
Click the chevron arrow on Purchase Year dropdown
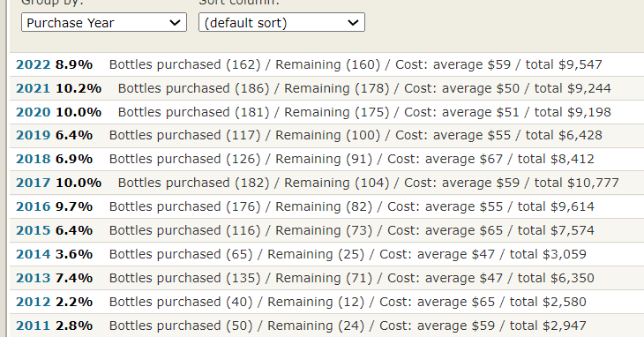click(x=175, y=23)
